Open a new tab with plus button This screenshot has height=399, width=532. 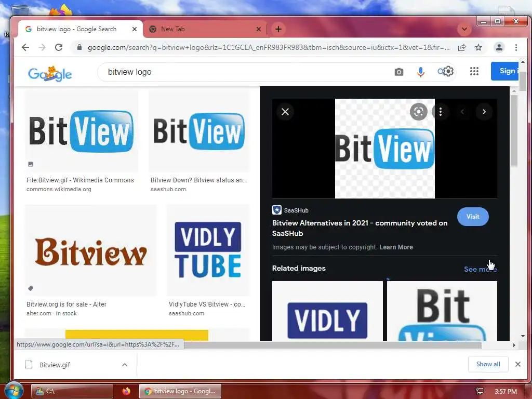pos(278,29)
